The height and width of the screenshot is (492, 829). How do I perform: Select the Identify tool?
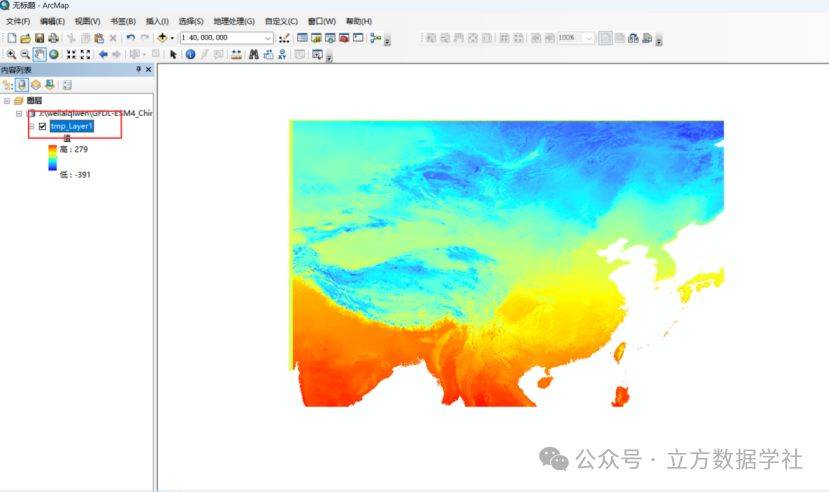point(190,54)
